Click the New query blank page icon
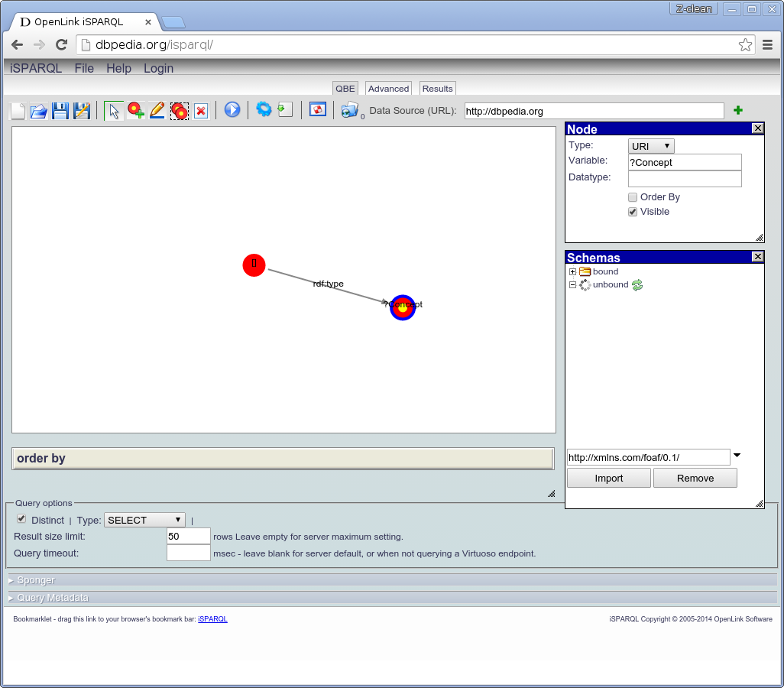Viewport: 784px width, 688px height. click(18, 111)
